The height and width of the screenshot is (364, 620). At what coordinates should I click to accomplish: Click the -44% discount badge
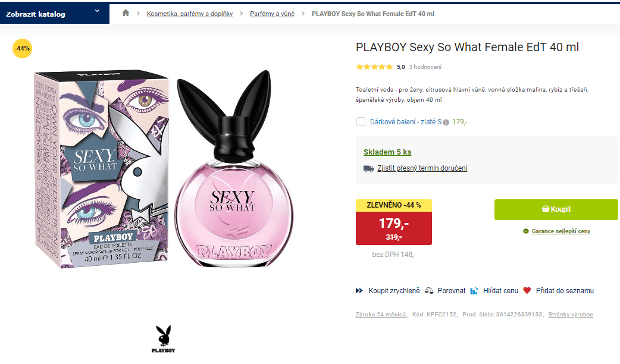22,48
